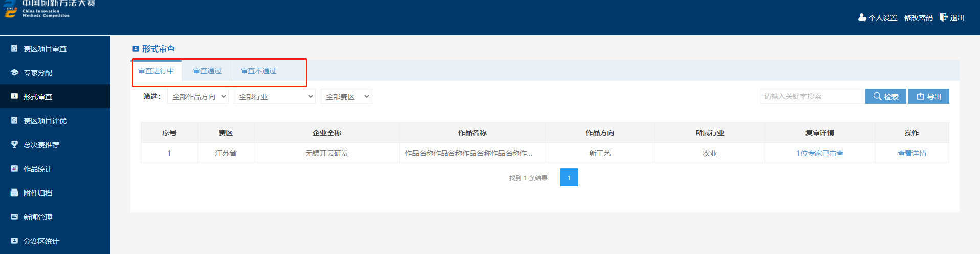Expand 全部作品方向 dropdown
Image resolution: width=980 pixels, height=254 pixels.
(198, 96)
